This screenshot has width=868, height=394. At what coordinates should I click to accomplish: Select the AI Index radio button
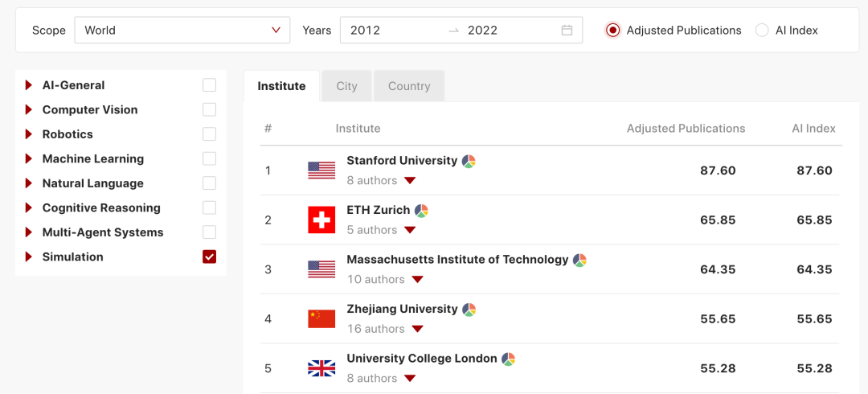point(762,31)
